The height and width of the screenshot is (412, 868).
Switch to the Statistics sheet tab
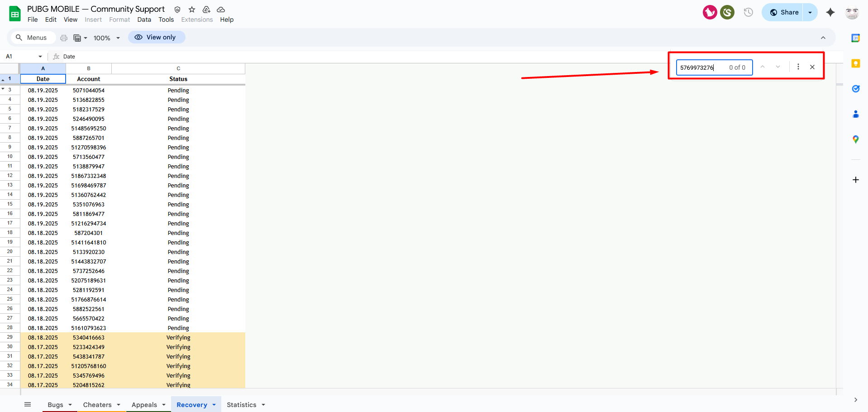[242, 405]
